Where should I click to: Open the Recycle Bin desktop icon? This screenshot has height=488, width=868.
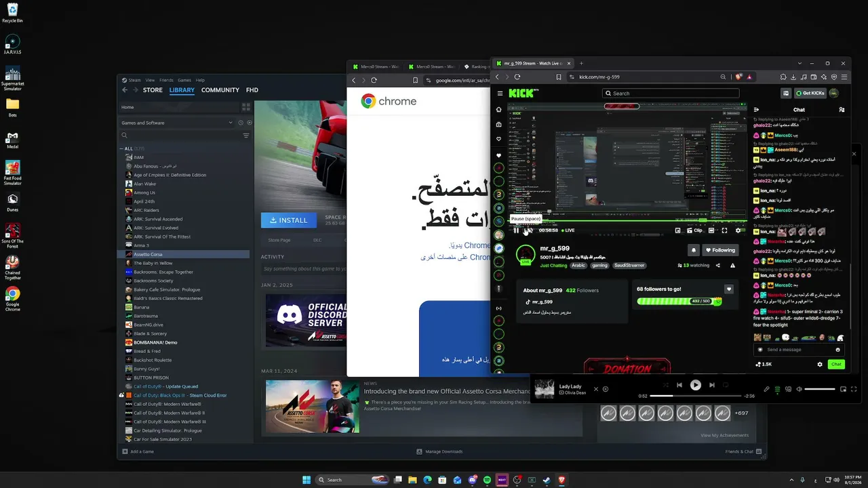click(12, 13)
